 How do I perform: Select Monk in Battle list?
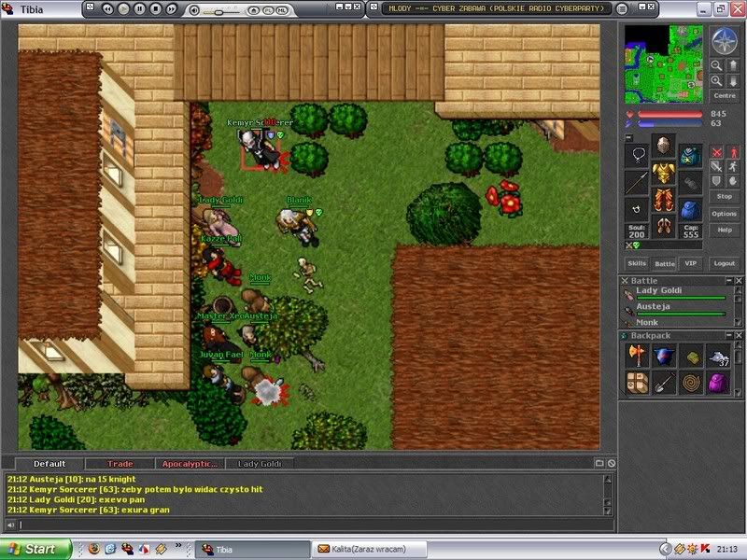(676, 322)
